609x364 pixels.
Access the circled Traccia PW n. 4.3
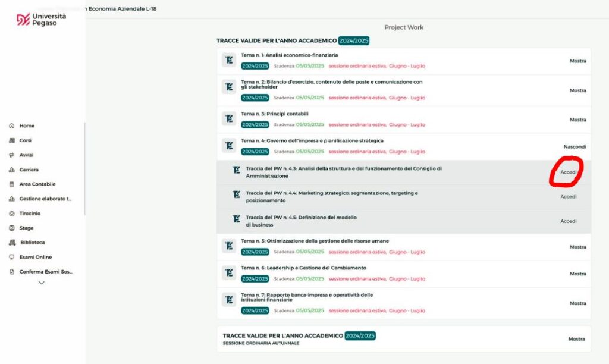[569, 171]
